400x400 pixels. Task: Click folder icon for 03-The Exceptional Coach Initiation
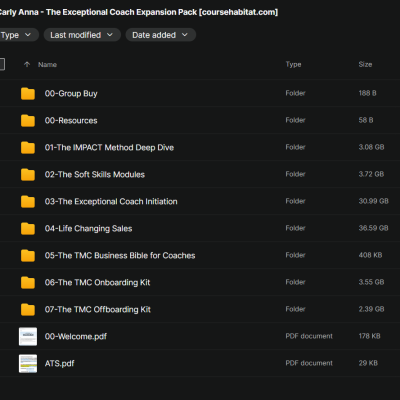[28, 202]
